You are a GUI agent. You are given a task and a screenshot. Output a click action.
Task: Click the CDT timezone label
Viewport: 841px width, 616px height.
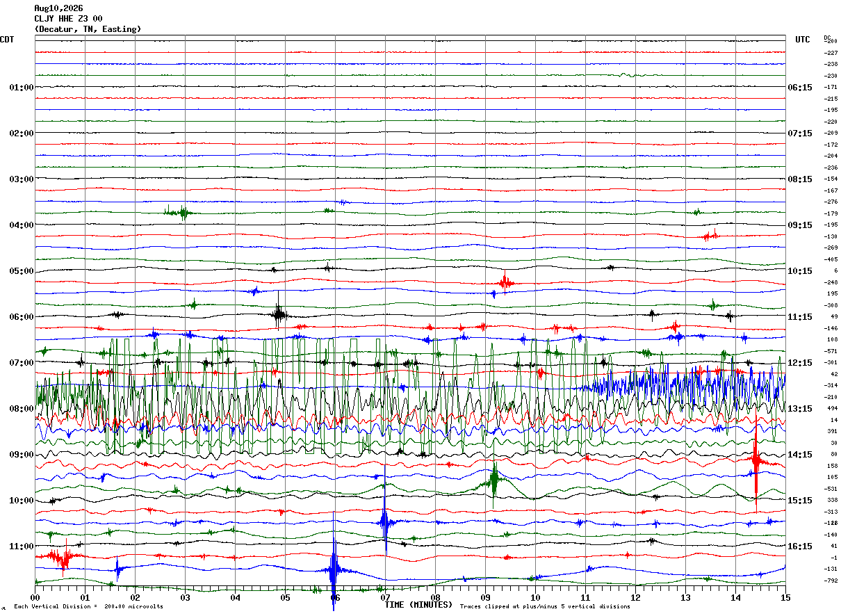click(x=7, y=40)
